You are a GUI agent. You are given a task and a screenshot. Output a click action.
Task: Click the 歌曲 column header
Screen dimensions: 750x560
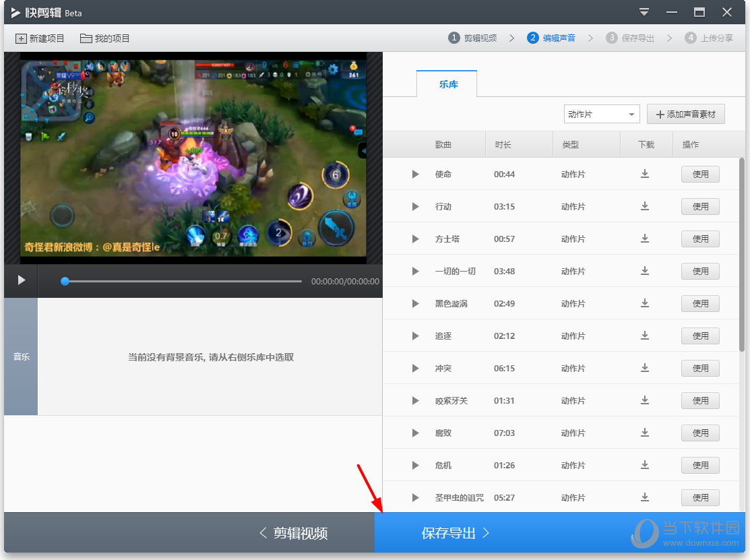coord(443,144)
